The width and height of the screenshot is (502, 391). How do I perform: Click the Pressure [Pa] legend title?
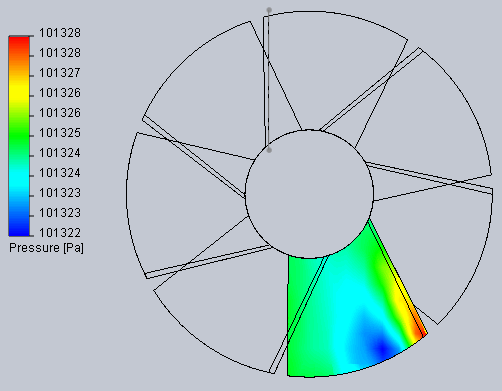[46, 248]
